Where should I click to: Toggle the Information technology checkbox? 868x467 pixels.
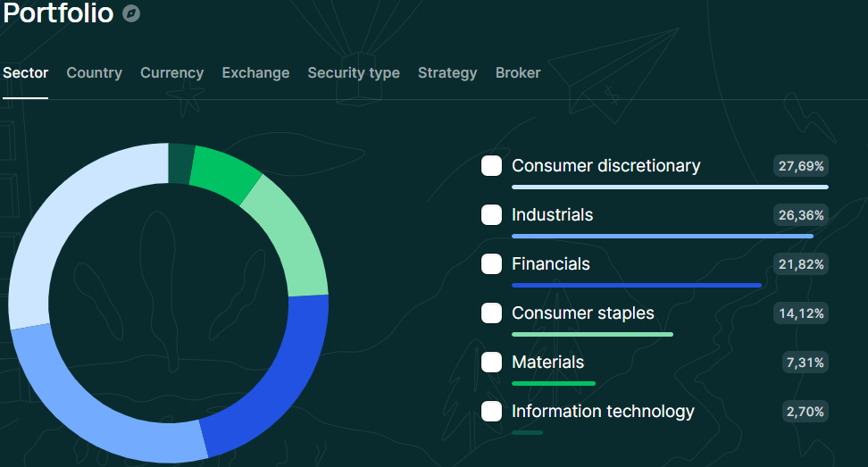491,412
